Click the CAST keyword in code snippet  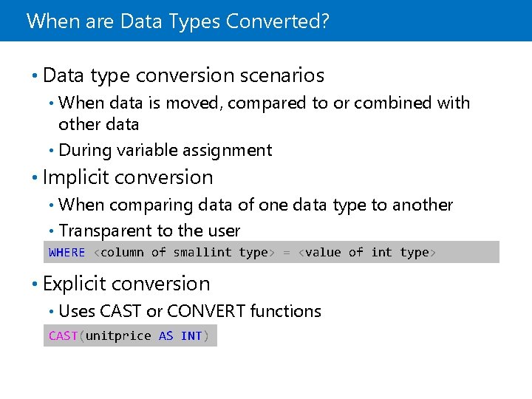pos(64,336)
